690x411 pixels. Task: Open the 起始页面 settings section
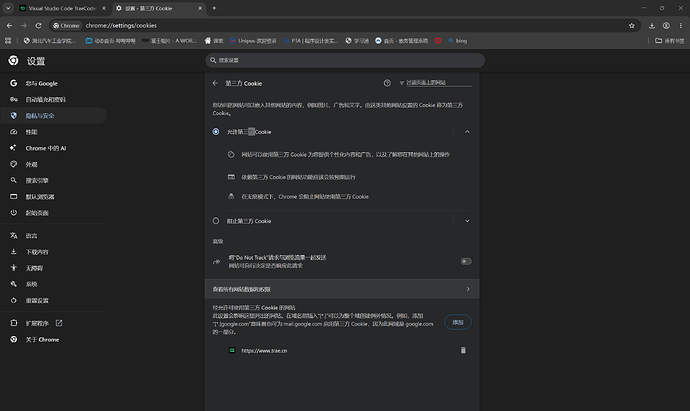(54, 213)
